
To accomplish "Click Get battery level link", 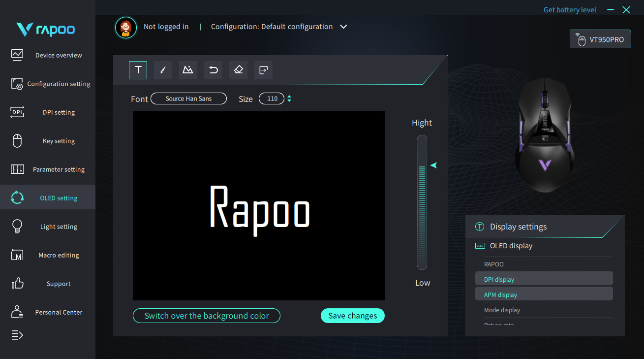I will (x=570, y=10).
